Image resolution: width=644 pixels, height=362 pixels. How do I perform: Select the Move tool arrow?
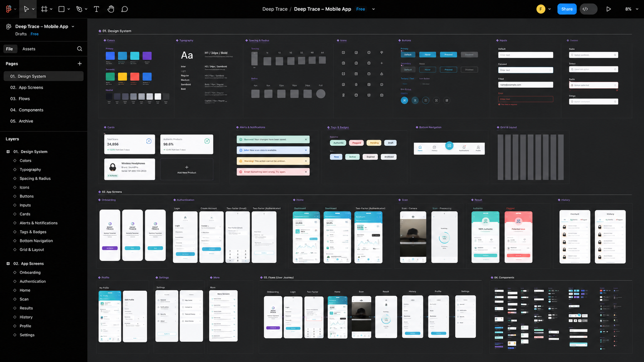pos(26,9)
